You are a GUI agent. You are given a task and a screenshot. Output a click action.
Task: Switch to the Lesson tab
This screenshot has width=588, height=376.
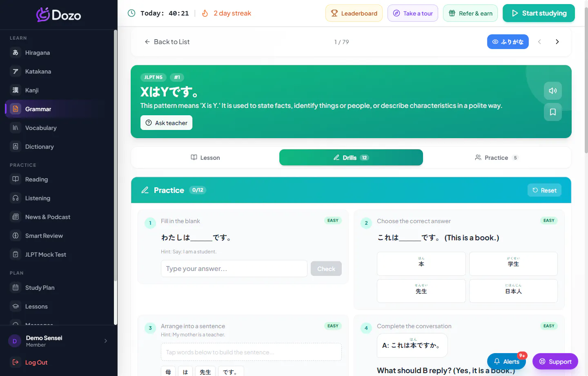pyautogui.click(x=205, y=157)
